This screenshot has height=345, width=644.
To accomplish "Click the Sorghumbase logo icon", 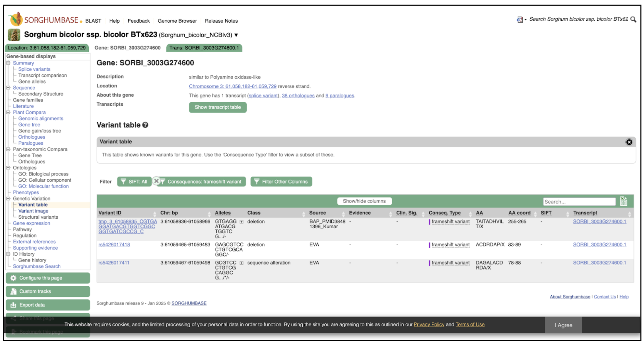I will 16,19.
